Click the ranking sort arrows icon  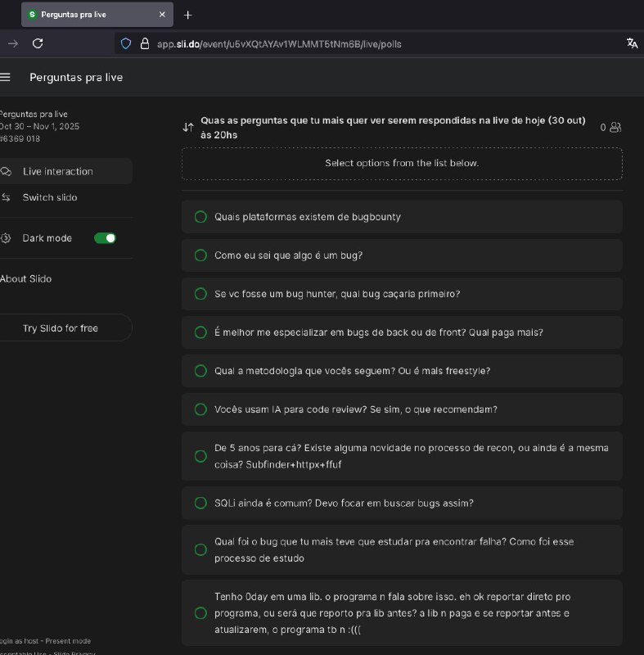[188, 127]
